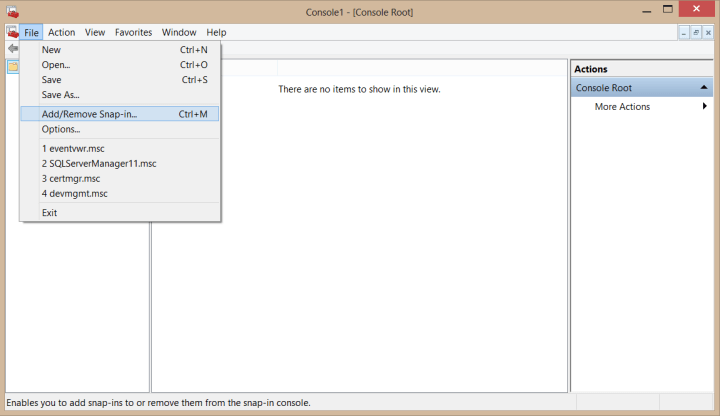Open the Action menu in menu bar
Viewport: 720px width, 416px height.
(x=61, y=32)
